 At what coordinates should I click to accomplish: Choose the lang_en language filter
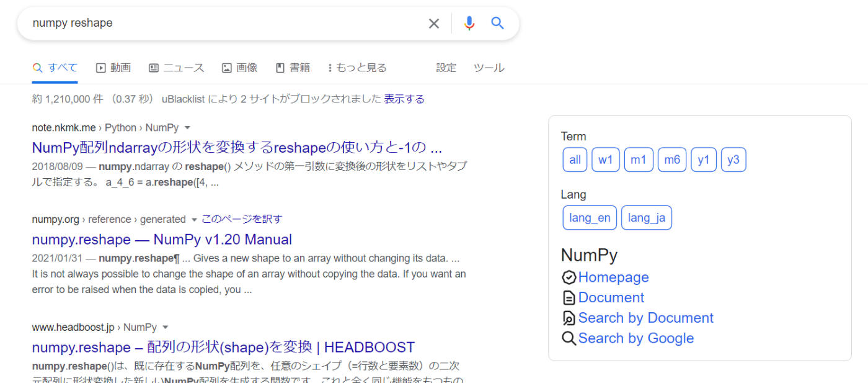[590, 218]
